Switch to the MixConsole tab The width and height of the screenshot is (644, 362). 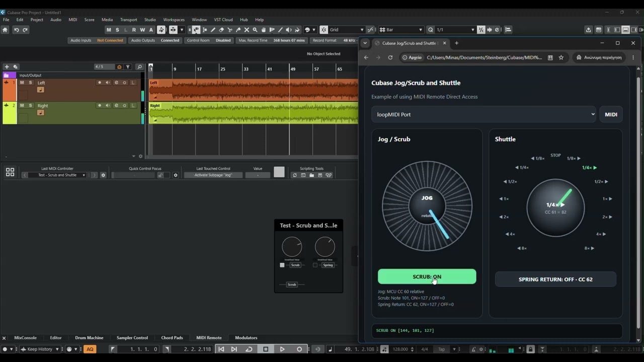pos(25,338)
